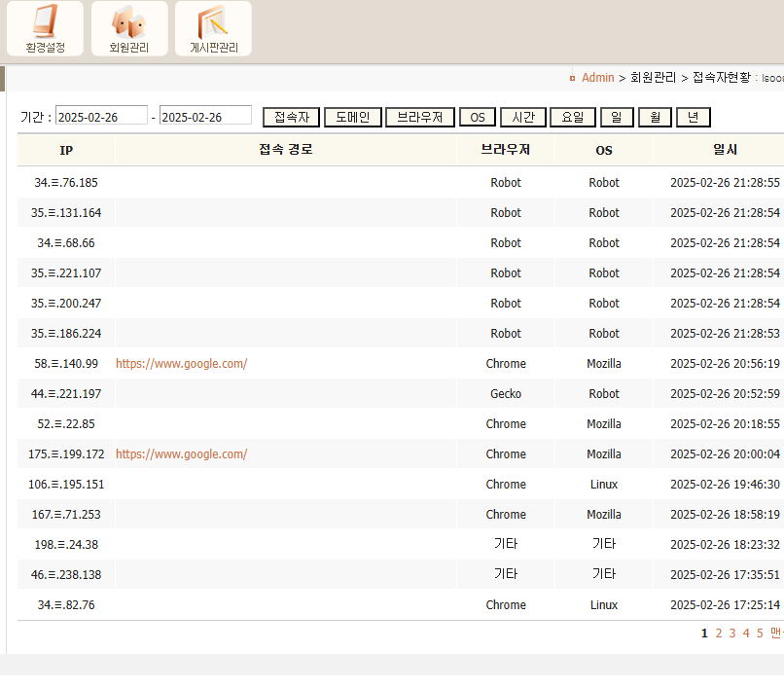Select IP 46.≡.238.138
Image resolution: width=784 pixels, height=688 pixels.
point(66,575)
